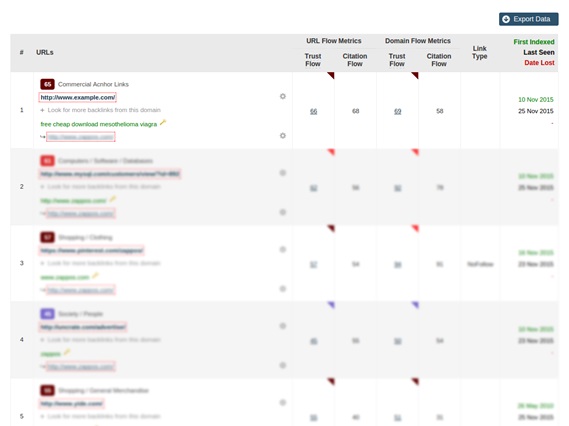Open the http://www.example.com/ source URL link
Screen dimensions: 569x426
(78, 97)
